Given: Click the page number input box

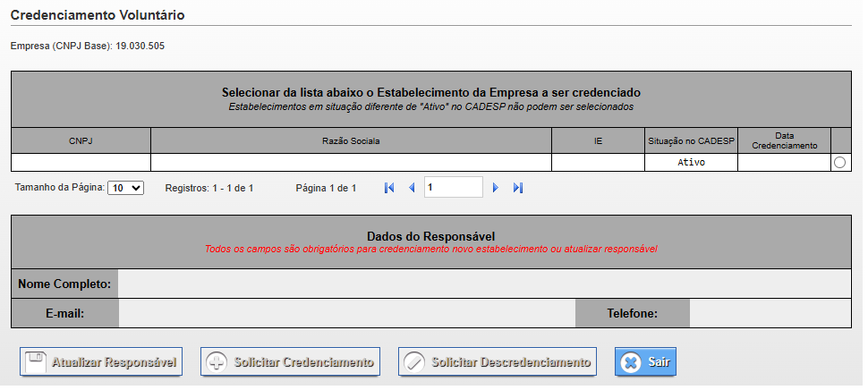Looking at the screenshot, I should pos(453,187).
